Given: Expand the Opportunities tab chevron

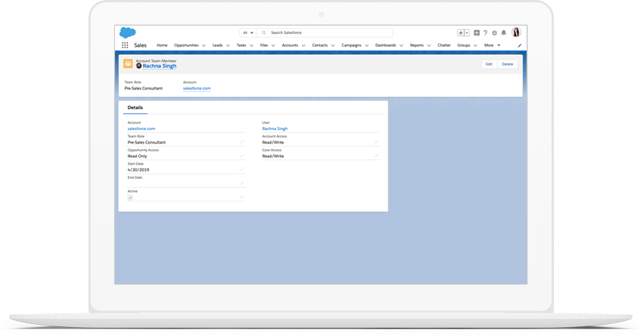Looking at the screenshot, I should (204, 46).
